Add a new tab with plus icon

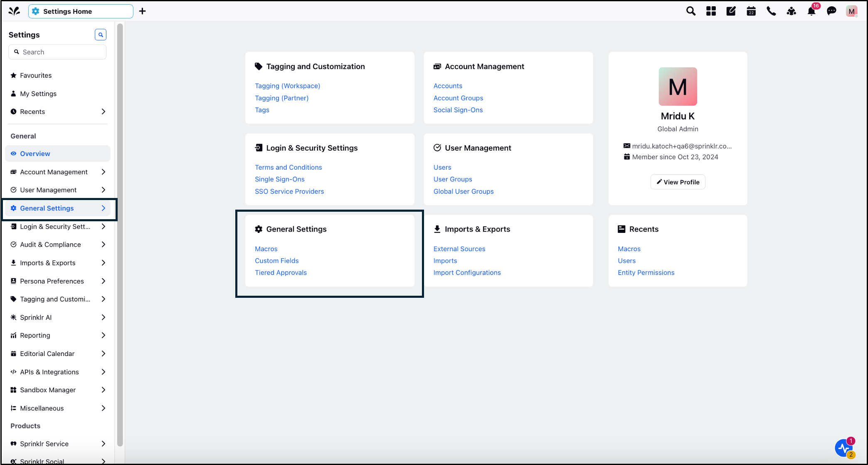tap(142, 11)
